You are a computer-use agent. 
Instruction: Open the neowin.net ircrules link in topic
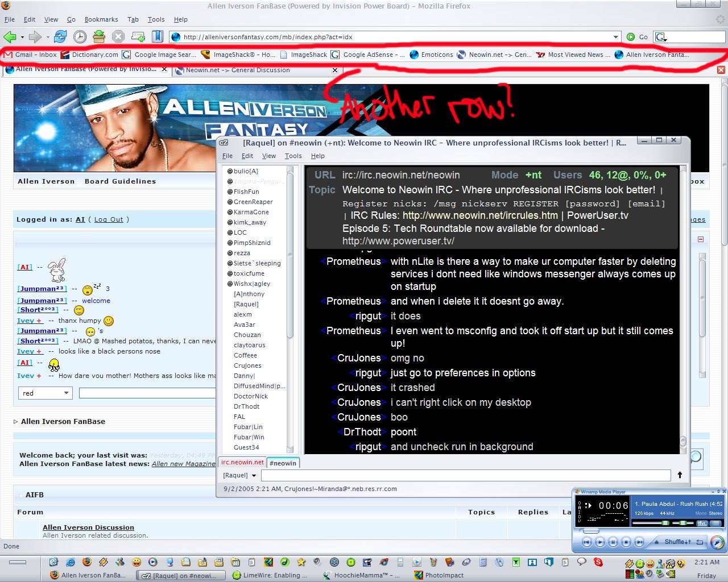[481, 215]
